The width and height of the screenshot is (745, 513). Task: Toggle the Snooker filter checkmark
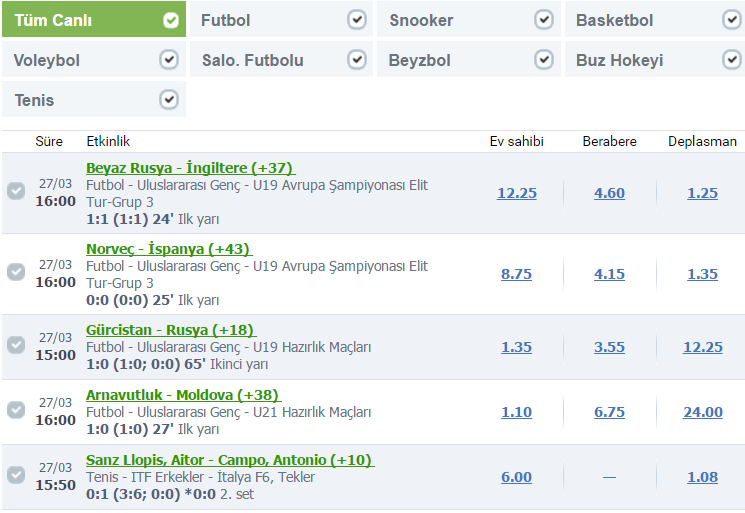pyautogui.click(x=544, y=20)
